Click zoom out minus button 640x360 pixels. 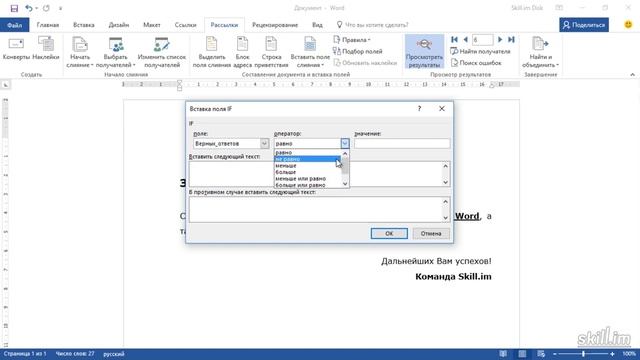tap(554, 354)
